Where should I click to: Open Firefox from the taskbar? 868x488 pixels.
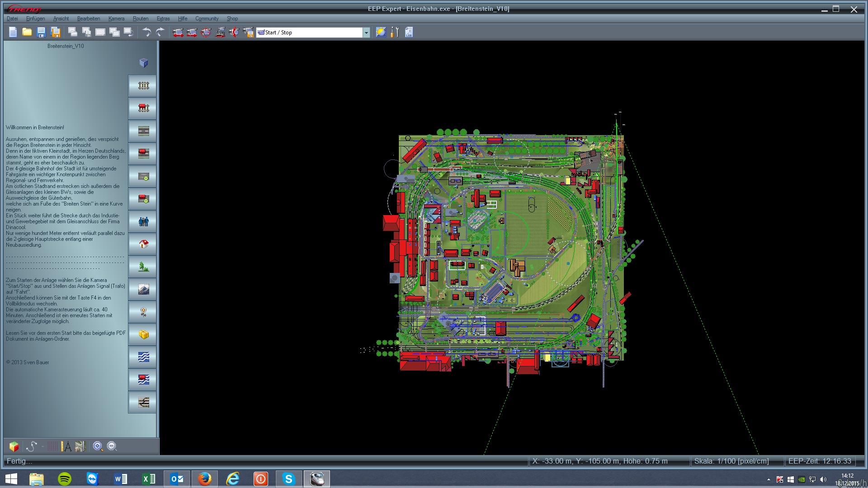tap(204, 479)
